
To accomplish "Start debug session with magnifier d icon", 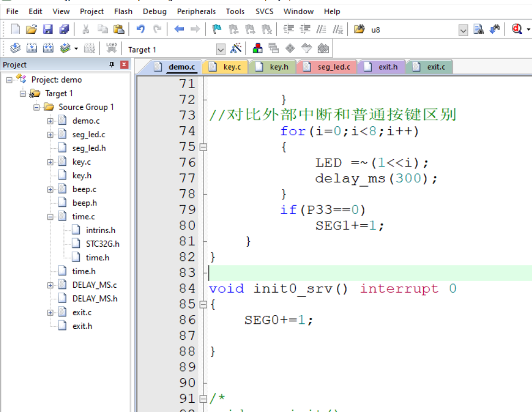I will 517,29.
